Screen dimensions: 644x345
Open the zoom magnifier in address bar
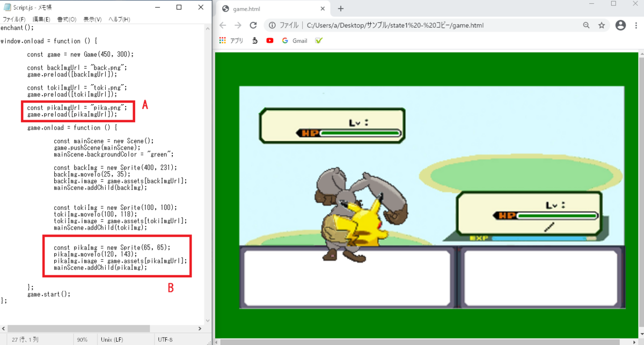(x=586, y=25)
